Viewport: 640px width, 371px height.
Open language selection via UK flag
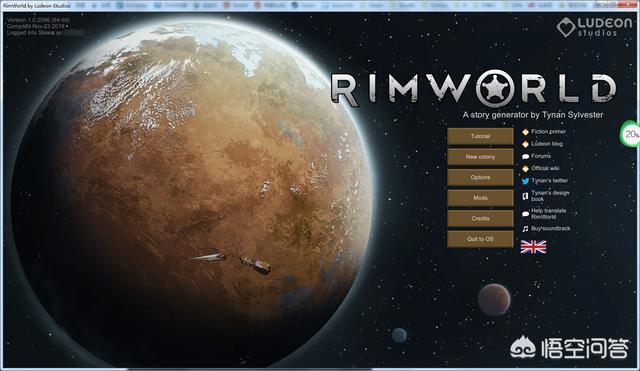tap(533, 247)
